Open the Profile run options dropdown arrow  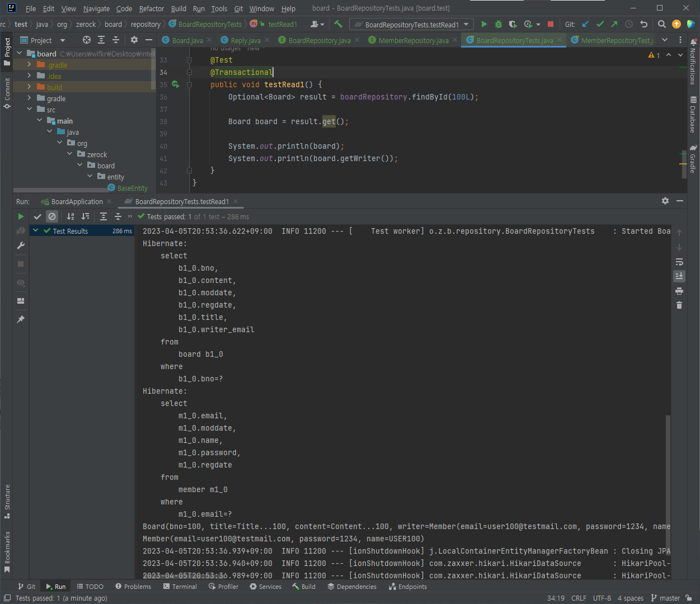(x=538, y=24)
